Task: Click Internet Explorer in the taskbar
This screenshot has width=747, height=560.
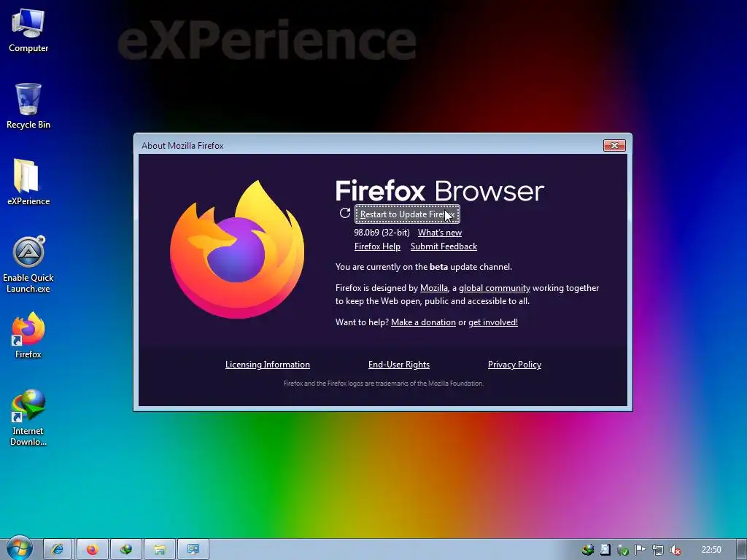Action: [x=57, y=550]
